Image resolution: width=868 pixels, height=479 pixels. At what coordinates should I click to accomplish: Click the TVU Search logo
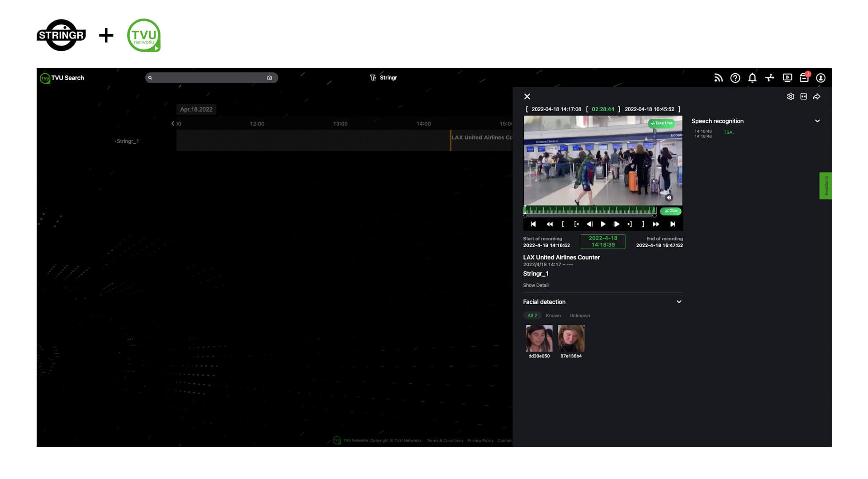tap(62, 78)
